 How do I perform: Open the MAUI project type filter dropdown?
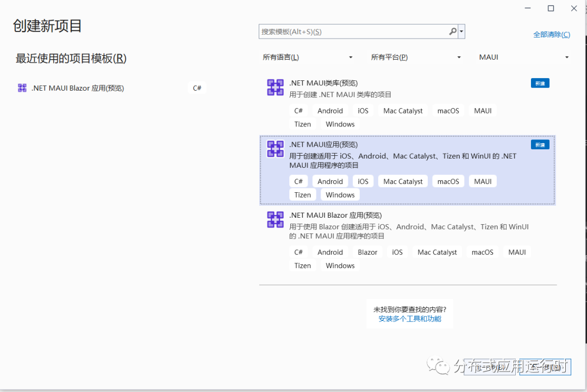524,57
